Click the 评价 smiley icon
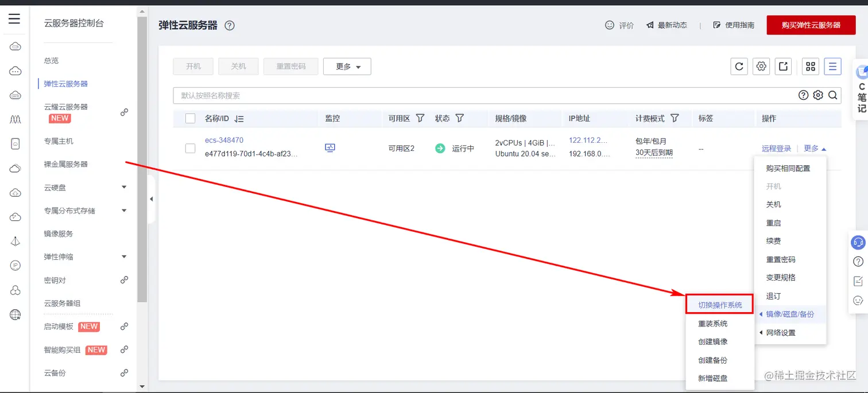 [x=610, y=25]
